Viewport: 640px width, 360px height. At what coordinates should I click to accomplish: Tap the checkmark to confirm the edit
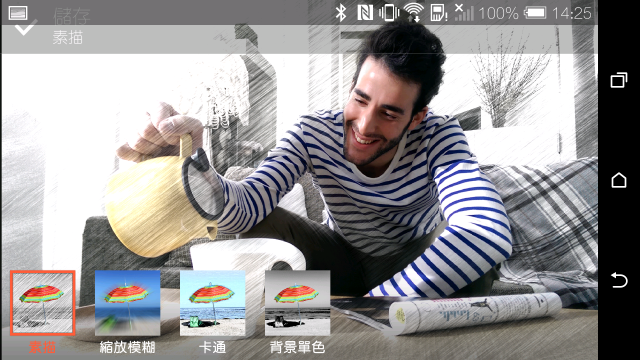[26, 28]
